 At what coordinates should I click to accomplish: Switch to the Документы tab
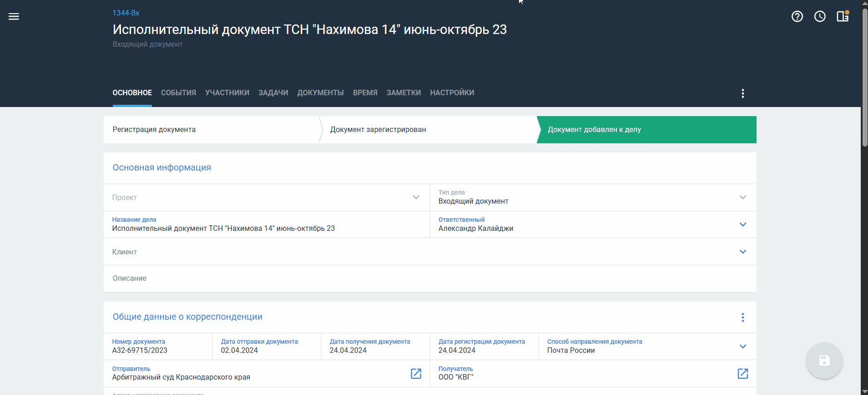coord(320,93)
